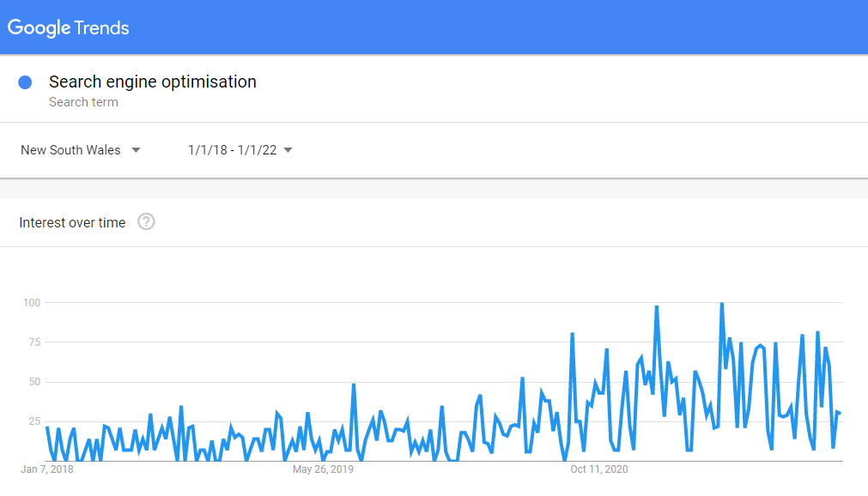Screen dimensions: 868x496
Task: Click the word Google in header
Action: tap(39, 27)
